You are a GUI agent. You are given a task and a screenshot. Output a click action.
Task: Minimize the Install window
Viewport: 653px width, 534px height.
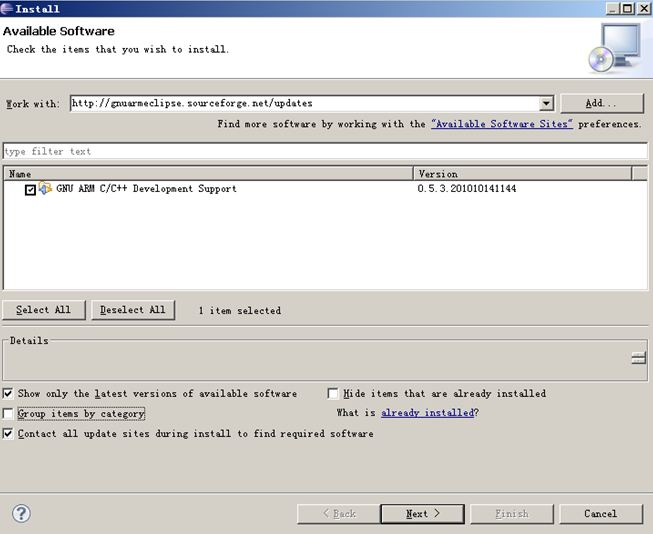point(612,8)
